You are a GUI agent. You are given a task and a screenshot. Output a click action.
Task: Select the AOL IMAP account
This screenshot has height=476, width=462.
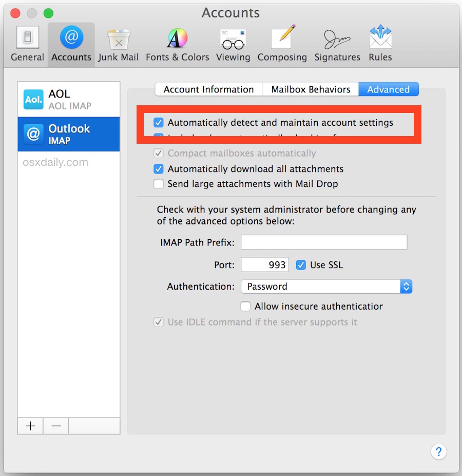[68, 98]
